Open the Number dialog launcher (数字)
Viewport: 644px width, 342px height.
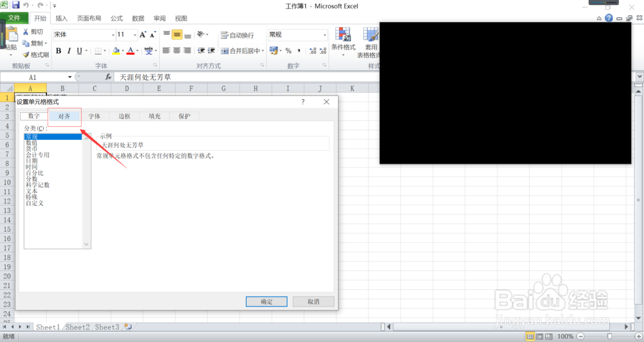tap(325, 65)
